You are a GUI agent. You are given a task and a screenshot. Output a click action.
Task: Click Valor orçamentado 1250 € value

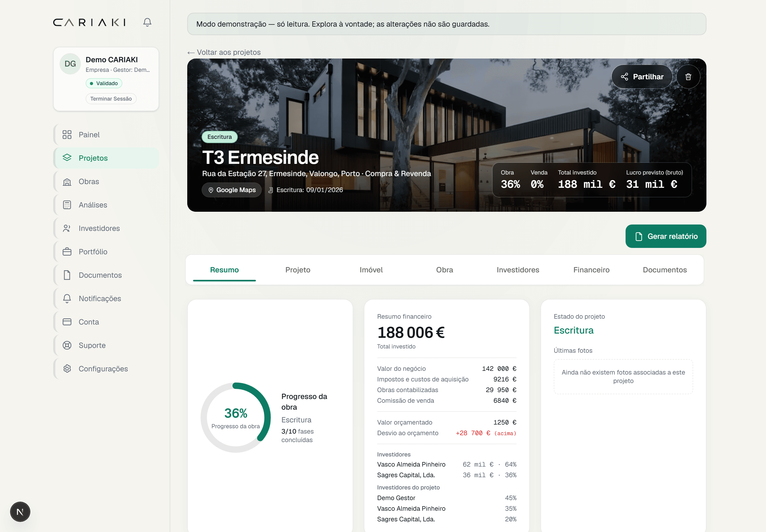505,422
